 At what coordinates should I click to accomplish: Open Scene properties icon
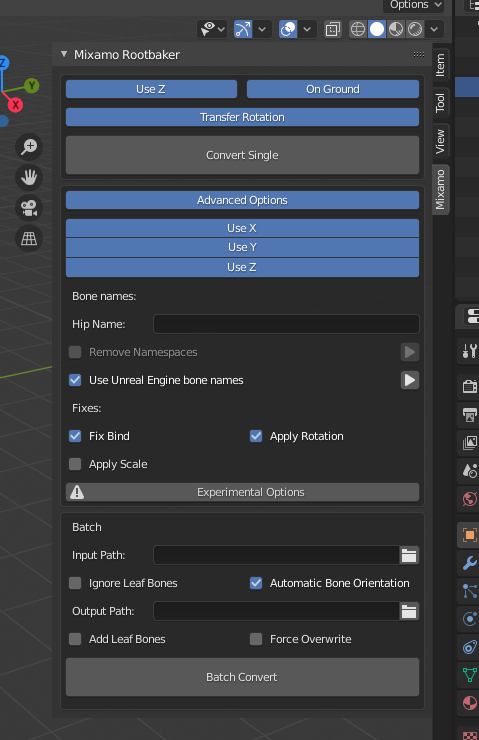[470, 471]
